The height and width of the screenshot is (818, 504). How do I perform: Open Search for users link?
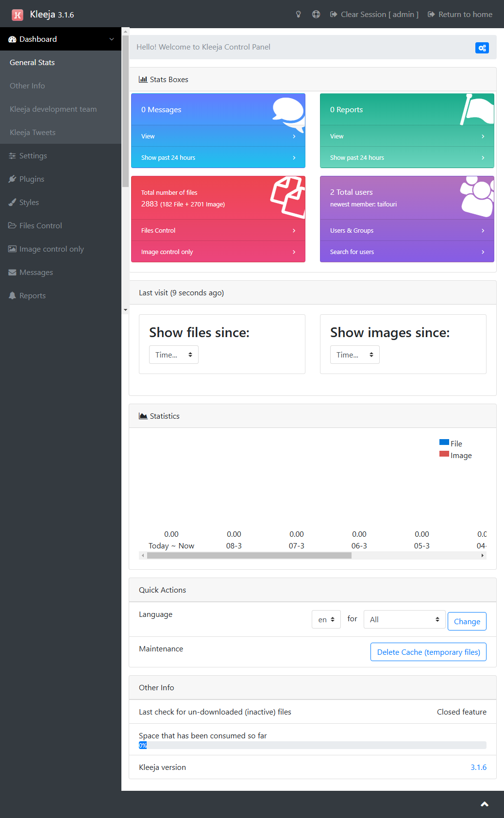pos(407,252)
